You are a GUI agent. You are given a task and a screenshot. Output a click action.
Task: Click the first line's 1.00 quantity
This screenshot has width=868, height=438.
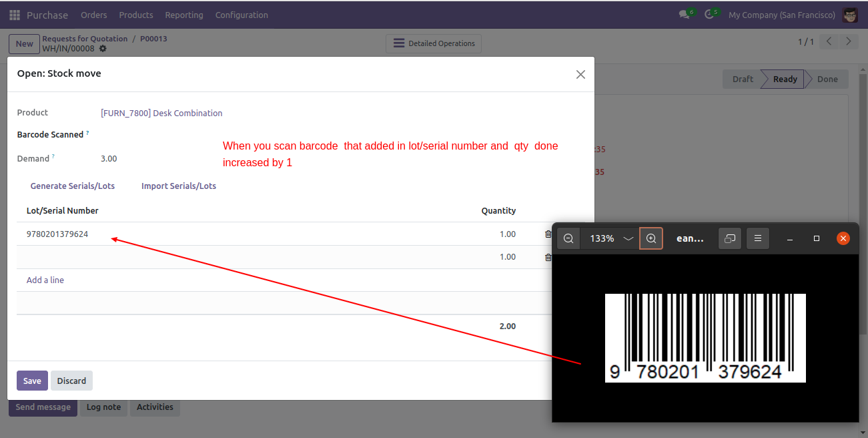click(508, 234)
